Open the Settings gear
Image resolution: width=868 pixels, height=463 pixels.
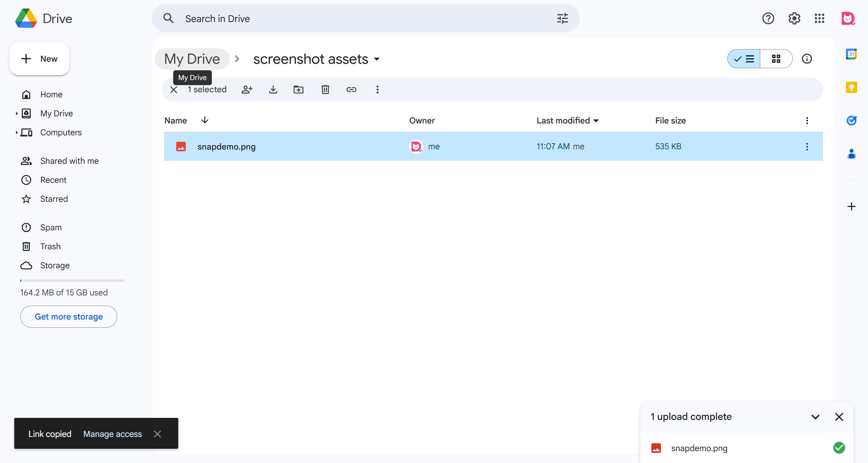[x=794, y=18]
